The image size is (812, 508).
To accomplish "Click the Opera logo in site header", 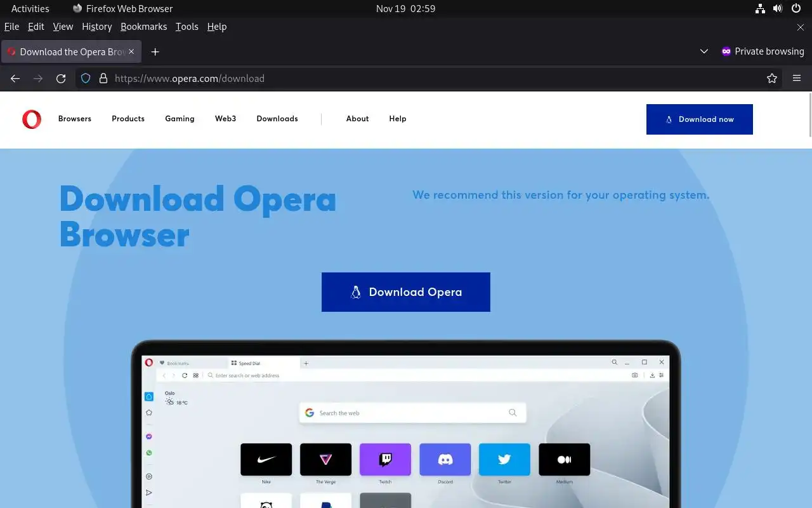I will point(32,119).
